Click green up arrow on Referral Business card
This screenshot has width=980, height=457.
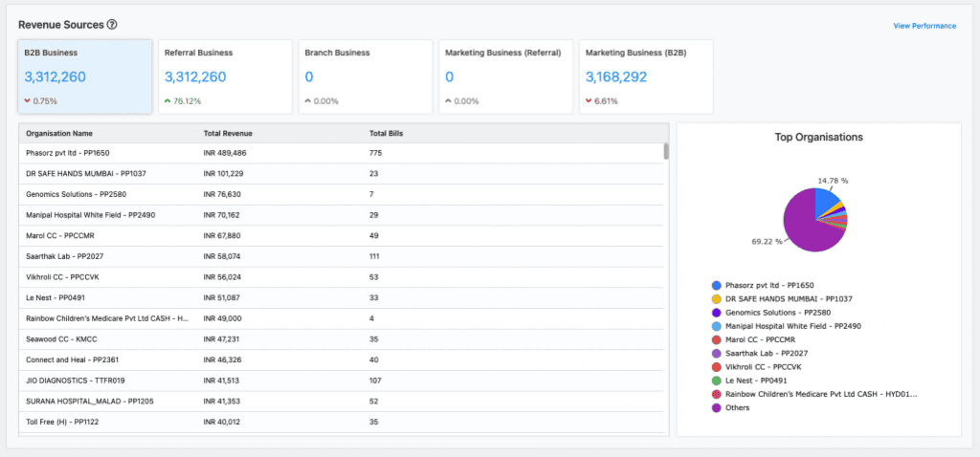167,100
